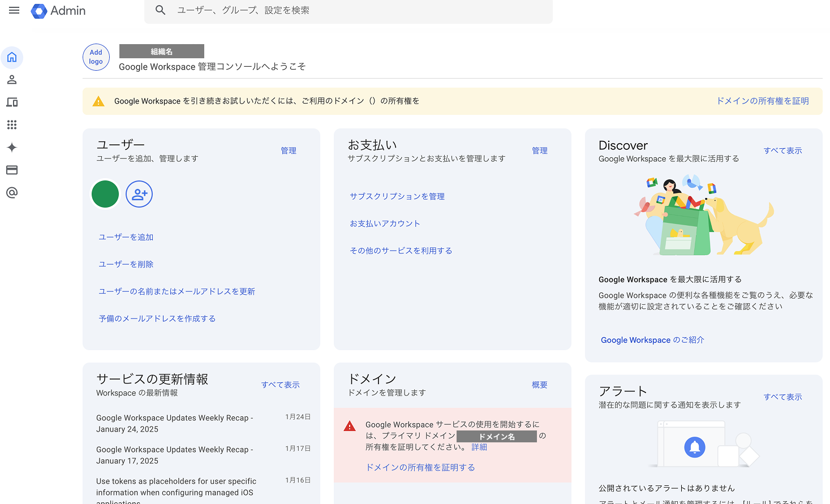Viewport: 830px width, 504px height.
Task: Click the green user avatar circle
Action: click(x=105, y=194)
